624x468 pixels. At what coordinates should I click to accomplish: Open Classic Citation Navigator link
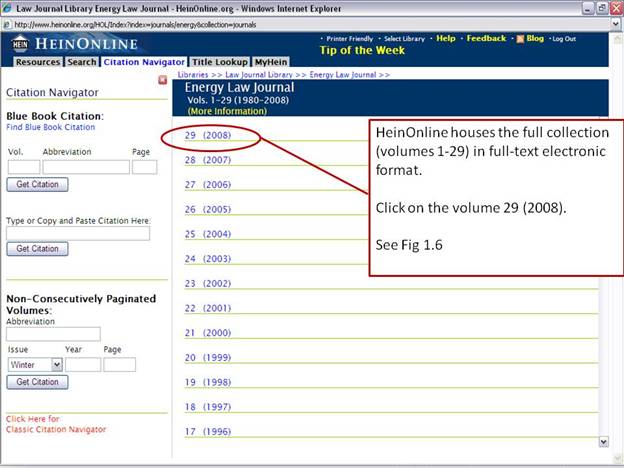(56, 424)
